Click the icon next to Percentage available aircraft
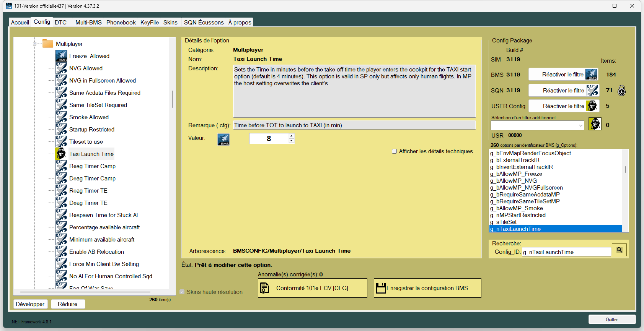Viewport: 644px width, 331px height. click(61, 227)
